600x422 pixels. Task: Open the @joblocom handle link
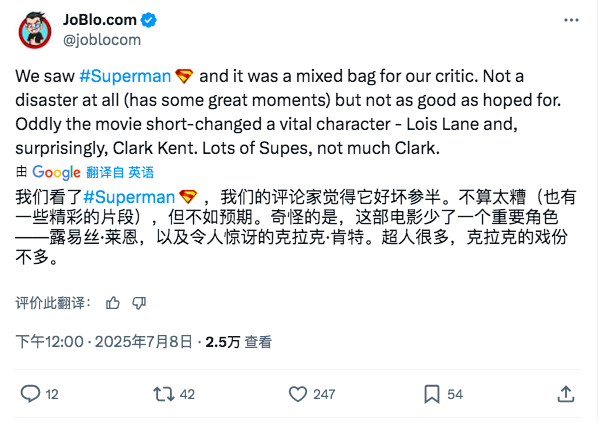(102, 40)
